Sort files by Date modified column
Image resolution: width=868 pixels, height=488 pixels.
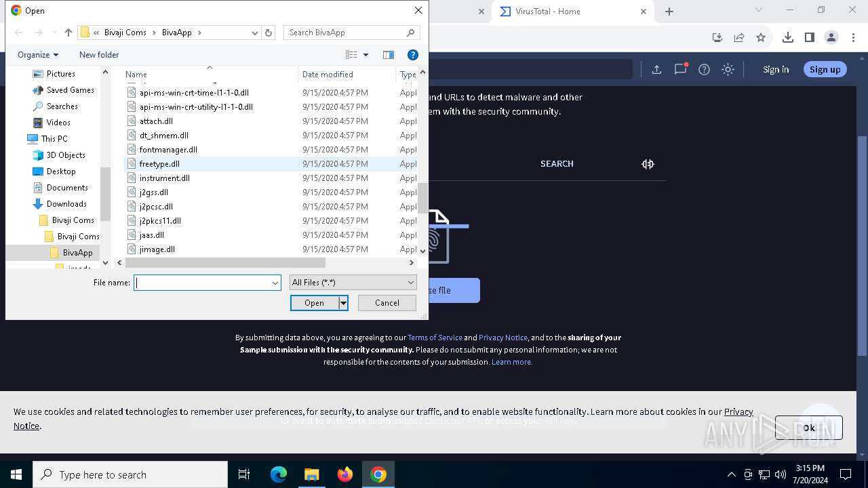coord(347,75)
